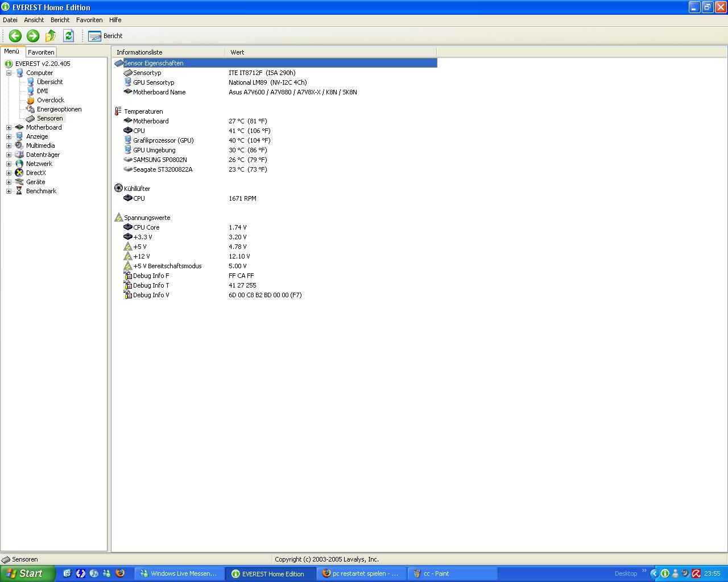This screenshot has width=728, height=582.
Task: Switch to the Menü tab
Action: click(12, 51)
